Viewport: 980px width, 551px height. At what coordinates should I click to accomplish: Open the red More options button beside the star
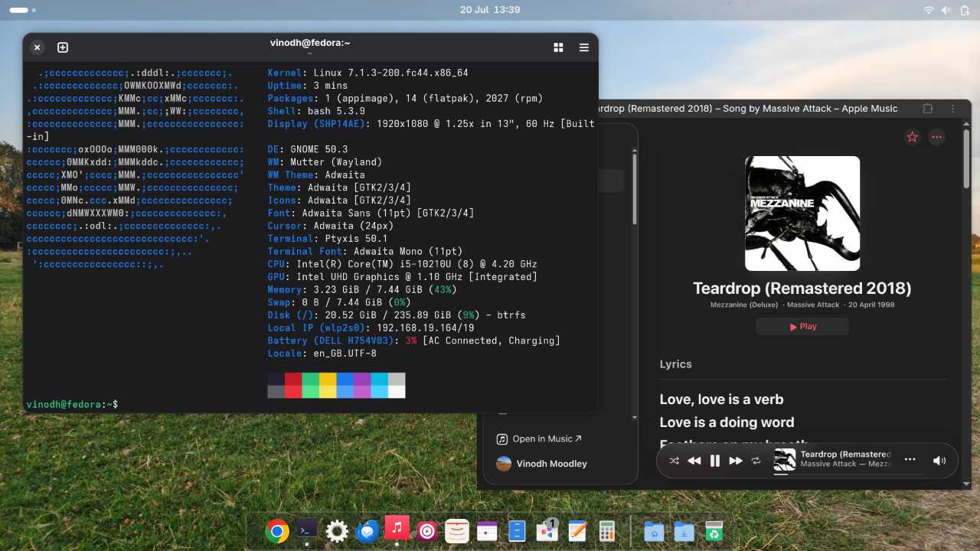936,137
